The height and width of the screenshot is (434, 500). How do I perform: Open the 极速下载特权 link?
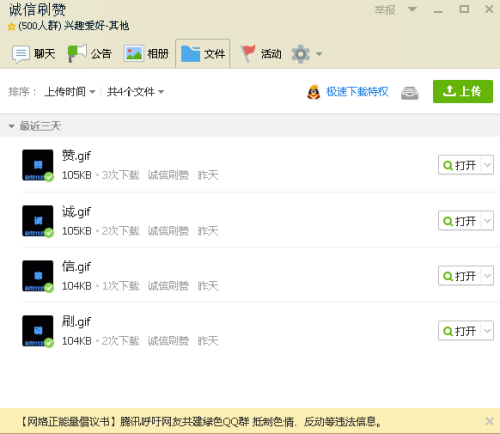(x=357, y=92)
